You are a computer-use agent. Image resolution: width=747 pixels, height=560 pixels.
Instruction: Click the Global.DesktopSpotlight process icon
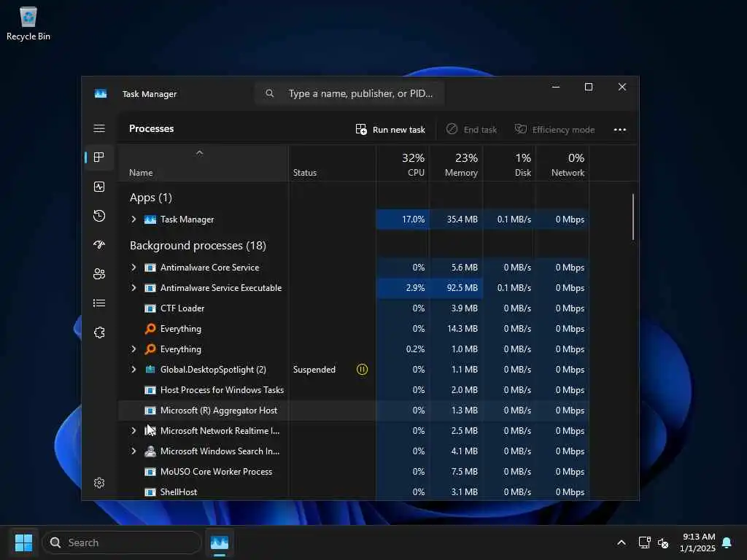coord(150,370)
